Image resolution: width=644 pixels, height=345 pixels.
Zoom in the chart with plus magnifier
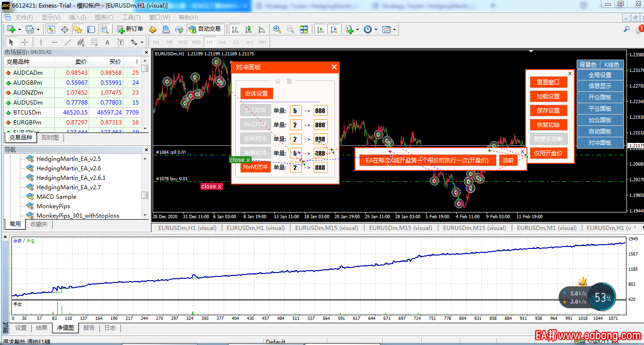tap(277, 29)
